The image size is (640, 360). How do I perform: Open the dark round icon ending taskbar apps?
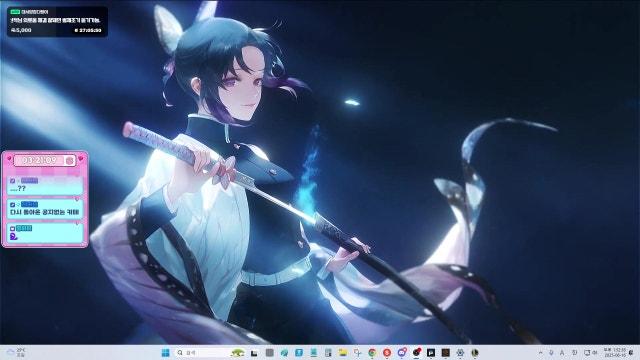click(x=475, y=353)
